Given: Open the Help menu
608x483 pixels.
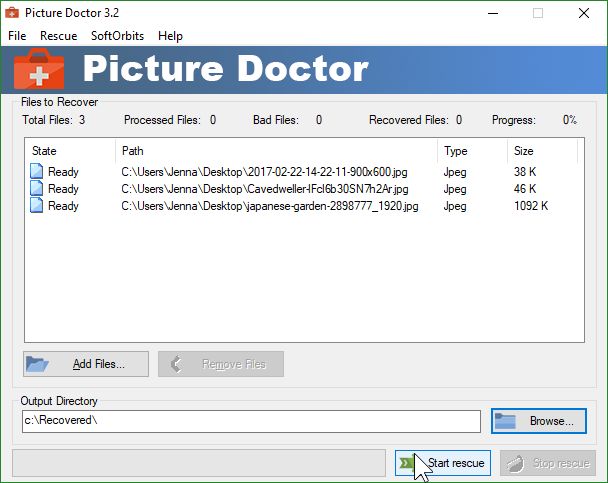Looking at the screenshot, I should click(x=170, y=36).
